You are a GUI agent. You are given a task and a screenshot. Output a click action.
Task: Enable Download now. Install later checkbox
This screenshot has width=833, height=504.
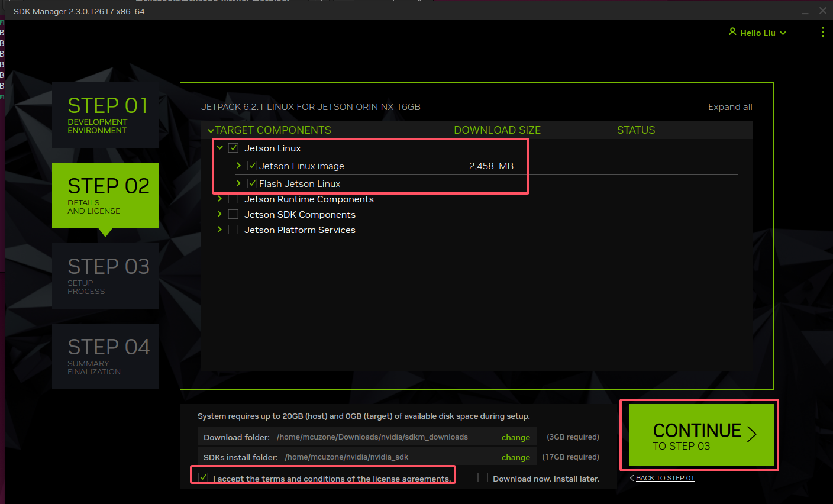click(483, 477)
